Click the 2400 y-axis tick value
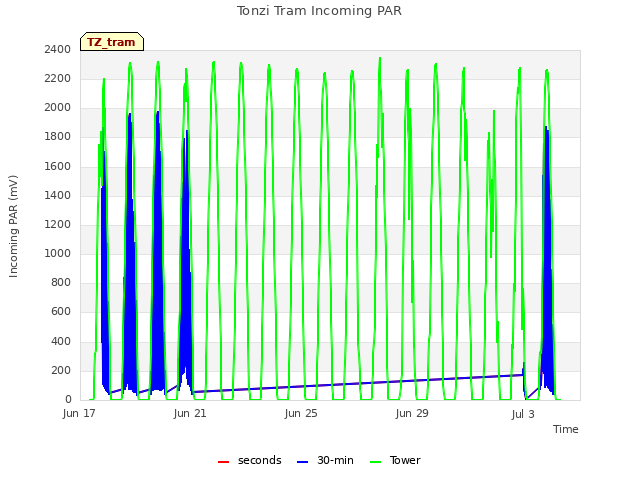640x480 pixels. click(58, 49)
